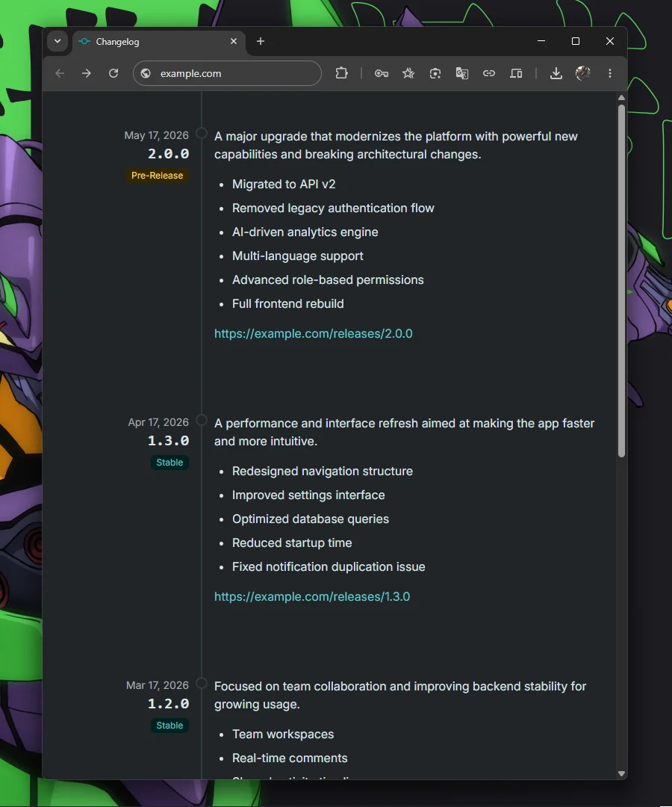672x807 pixels.
Task: Click the screenshot capture extension icon
Action: coord(435,73)
